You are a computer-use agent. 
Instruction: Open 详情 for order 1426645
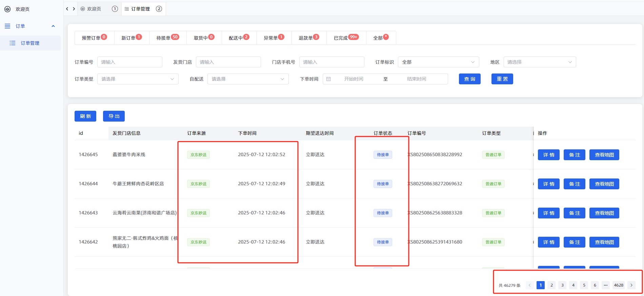point(548,155)
